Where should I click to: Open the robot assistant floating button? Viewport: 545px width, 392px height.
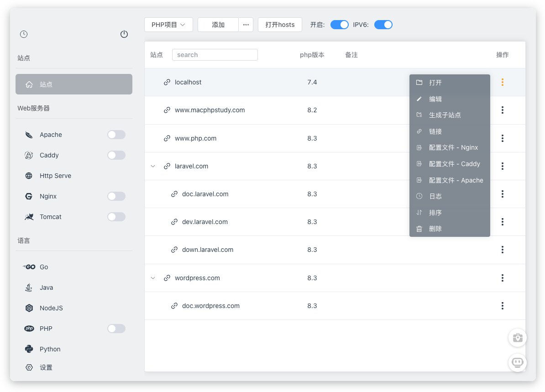517,363
